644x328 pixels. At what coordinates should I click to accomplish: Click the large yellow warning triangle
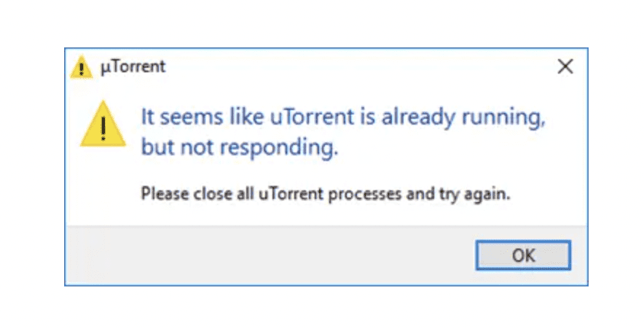pyautogui.click(x=103, y=125)
